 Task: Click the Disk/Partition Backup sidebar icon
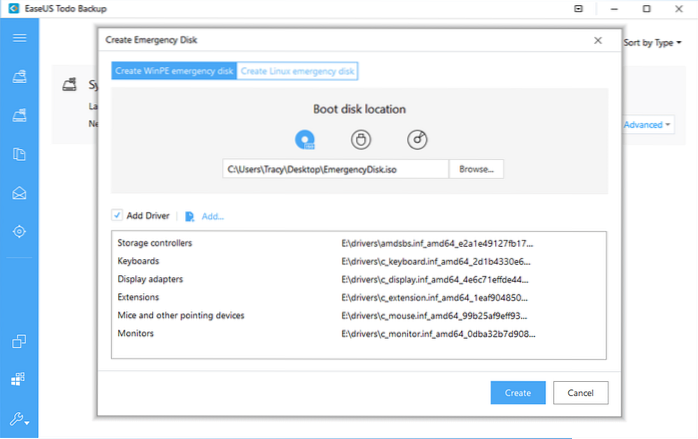point(19,76)
